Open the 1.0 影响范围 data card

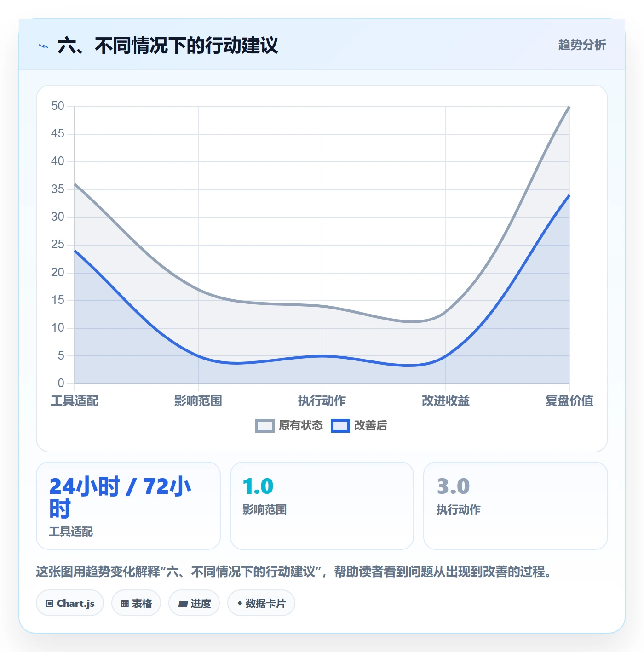coord(322,506)
